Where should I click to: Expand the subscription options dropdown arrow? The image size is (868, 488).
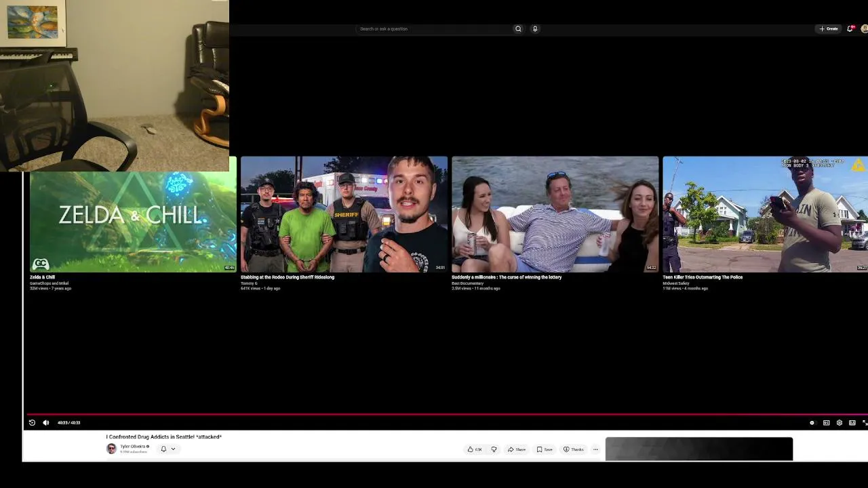[x=173, y=449]
